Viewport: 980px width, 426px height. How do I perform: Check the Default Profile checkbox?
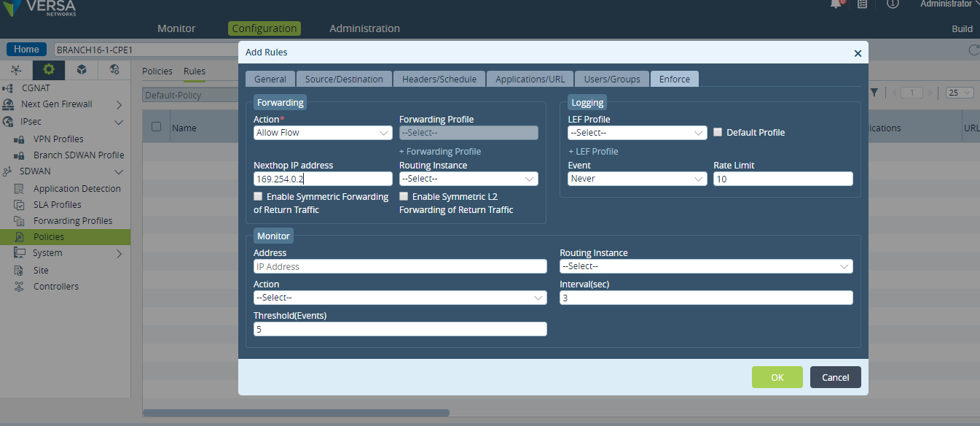coord(718,133)
